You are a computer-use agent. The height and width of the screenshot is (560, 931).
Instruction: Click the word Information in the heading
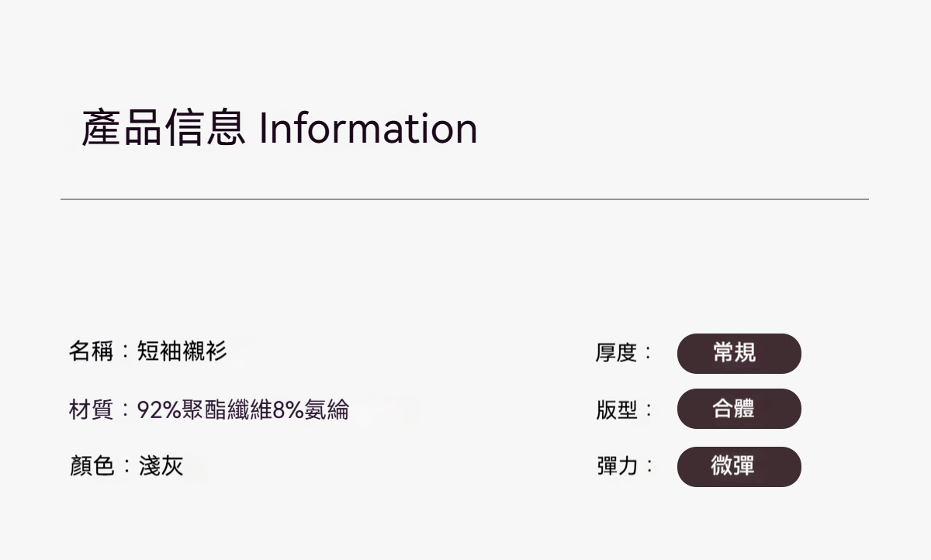coord(368,129)
